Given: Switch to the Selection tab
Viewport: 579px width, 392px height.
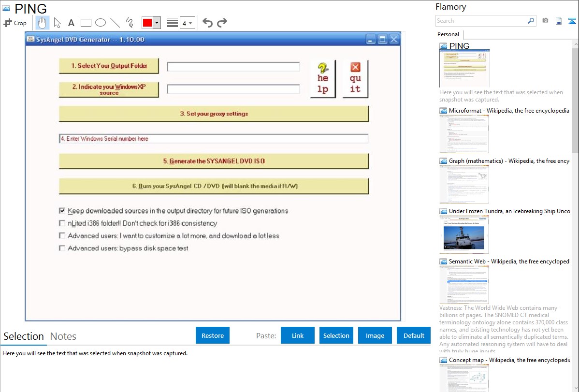Looking at the screenshot, I should pyautogui.click(x=24, y=336).
